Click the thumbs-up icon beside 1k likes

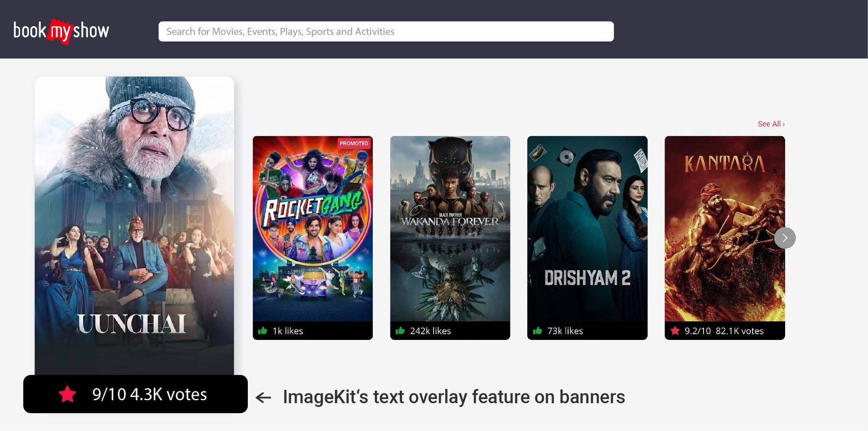pos(263,331)
